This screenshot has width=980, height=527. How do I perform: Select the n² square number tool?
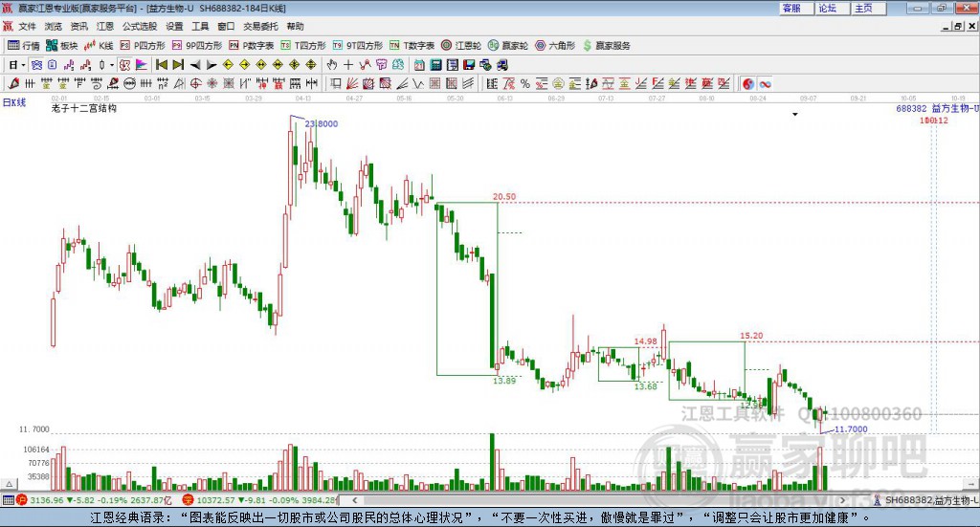(163, 83)
